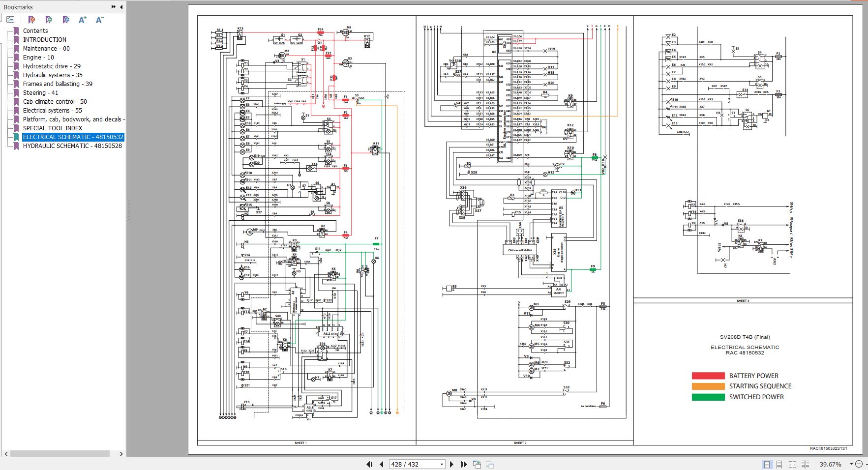Go to the next page
The image size is (868, 470).
(x=451, y=464)
